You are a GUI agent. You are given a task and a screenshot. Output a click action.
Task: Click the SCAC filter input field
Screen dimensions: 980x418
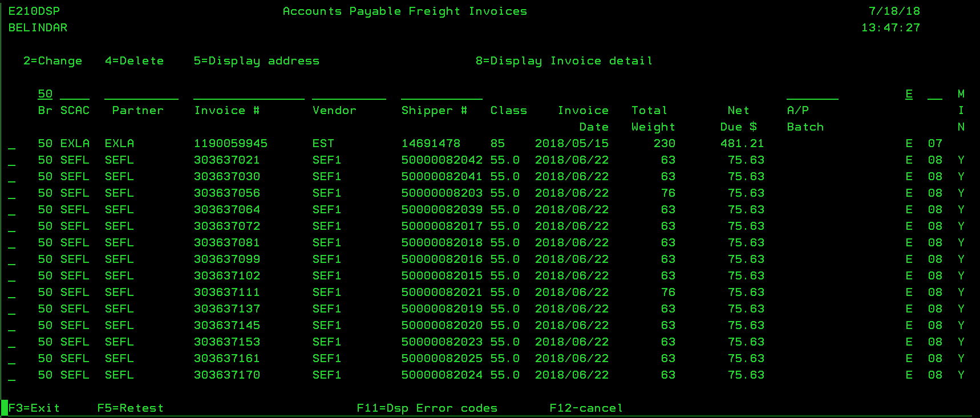tap(75, 94)
